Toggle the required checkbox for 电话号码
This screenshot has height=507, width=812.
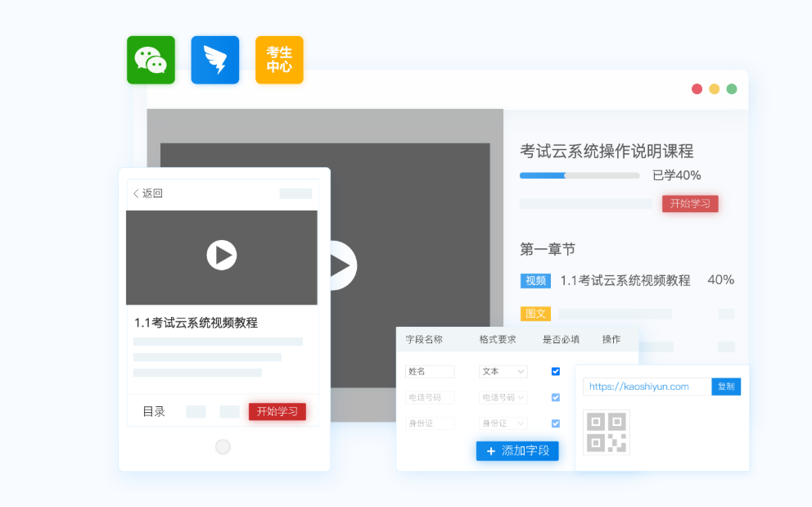(556, 397)
